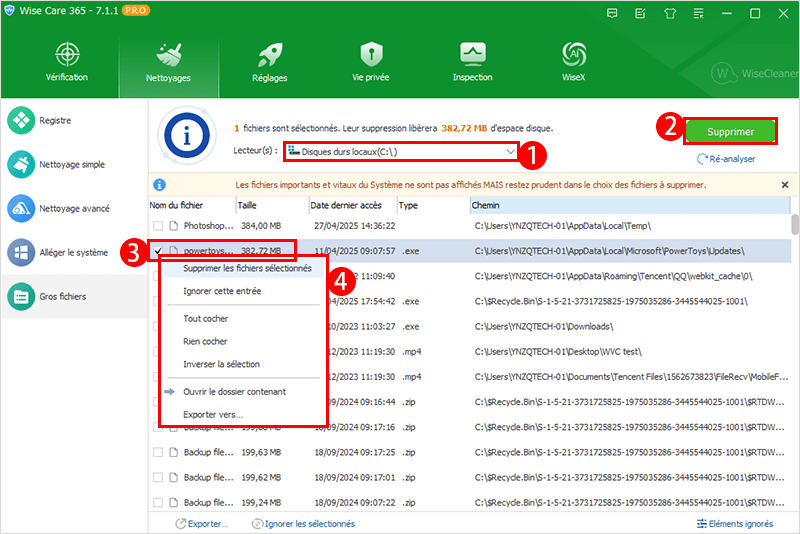The image size is (800, 534).
Task: Click the Exporter... link at bottom
Action: [208, 524]
